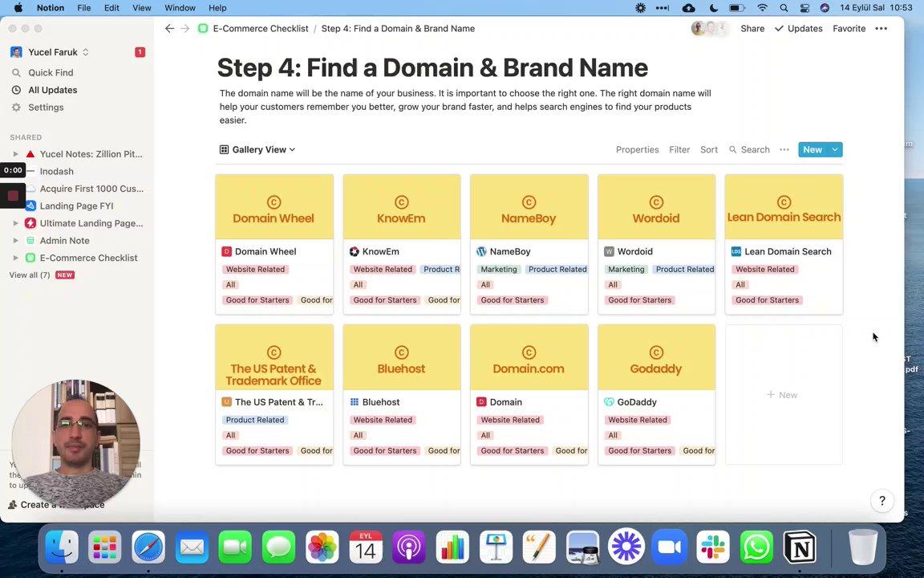
Task: Click the GoDaddy page icon on card
Action: coord(609,402)
